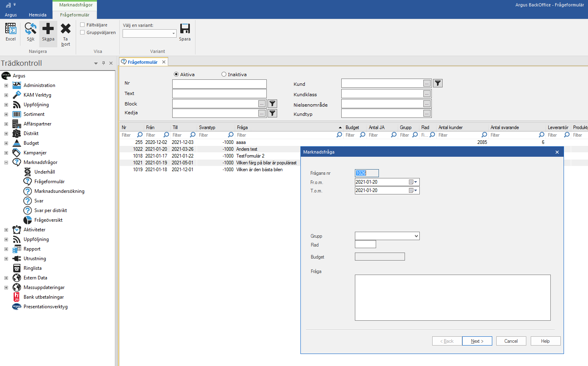Image resolution: width=588 pixels, height=366 pixels.
Task: Enable the Gruppväljaren checkbox
Action: pos(83,32)
